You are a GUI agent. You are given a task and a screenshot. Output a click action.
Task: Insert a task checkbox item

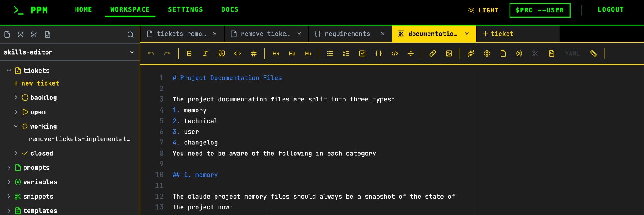pos(362,54)
